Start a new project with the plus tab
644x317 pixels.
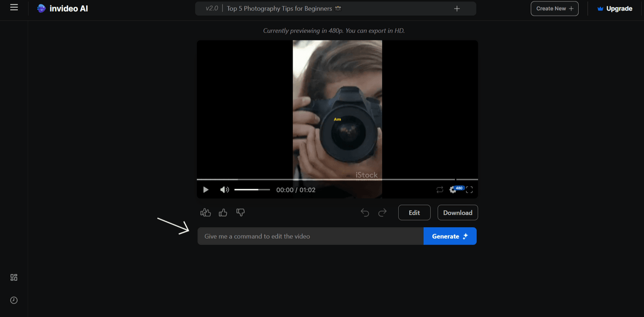[456, 8]
